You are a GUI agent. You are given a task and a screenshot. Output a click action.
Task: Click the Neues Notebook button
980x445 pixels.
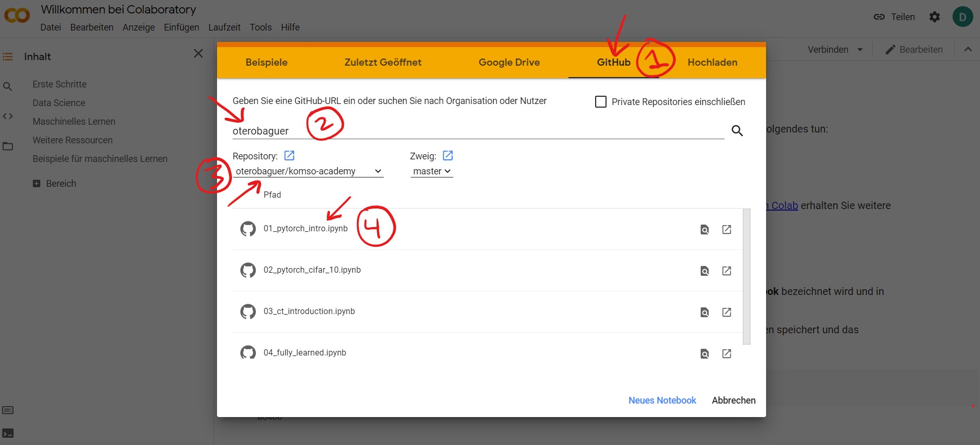(662, 400)
